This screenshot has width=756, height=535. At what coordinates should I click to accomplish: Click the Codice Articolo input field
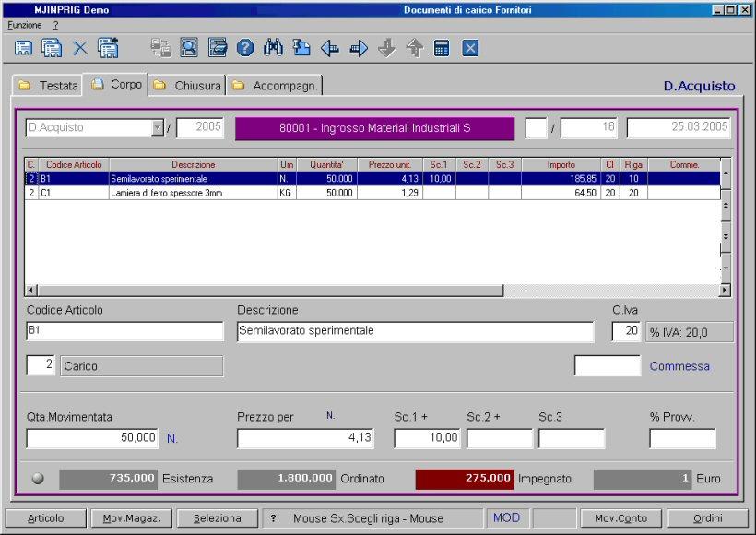[124, 331]
